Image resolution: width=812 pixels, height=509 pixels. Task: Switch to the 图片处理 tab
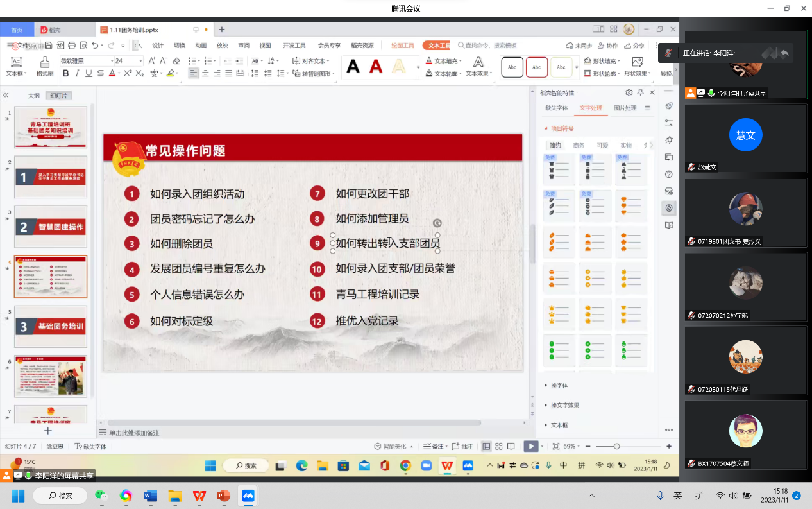pos(625,108)
